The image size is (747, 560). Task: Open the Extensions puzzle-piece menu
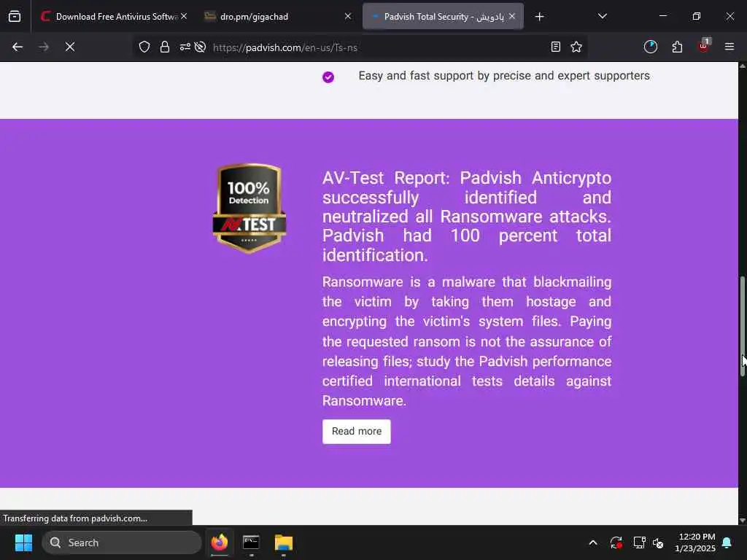coord(677,47)
